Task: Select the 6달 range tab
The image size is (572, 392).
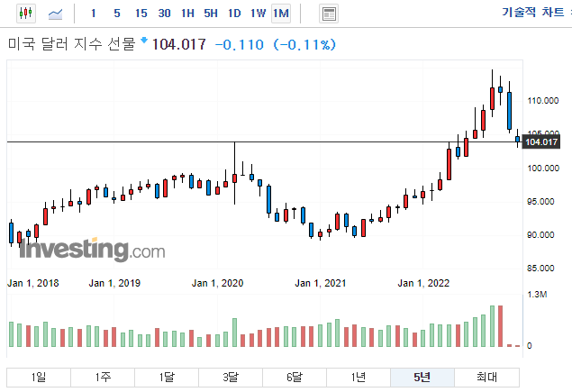Action: click(294, 377)
